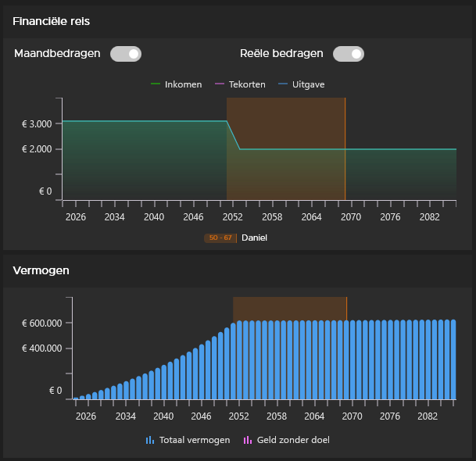Click year 2052 on the Vermogen chart axis
Viewport: 476px width, 461px height.
pyautogui.click(x=238, y=416)
